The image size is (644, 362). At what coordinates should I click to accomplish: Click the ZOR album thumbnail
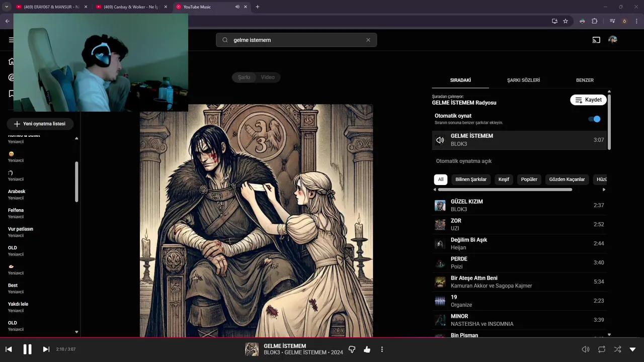440,224
